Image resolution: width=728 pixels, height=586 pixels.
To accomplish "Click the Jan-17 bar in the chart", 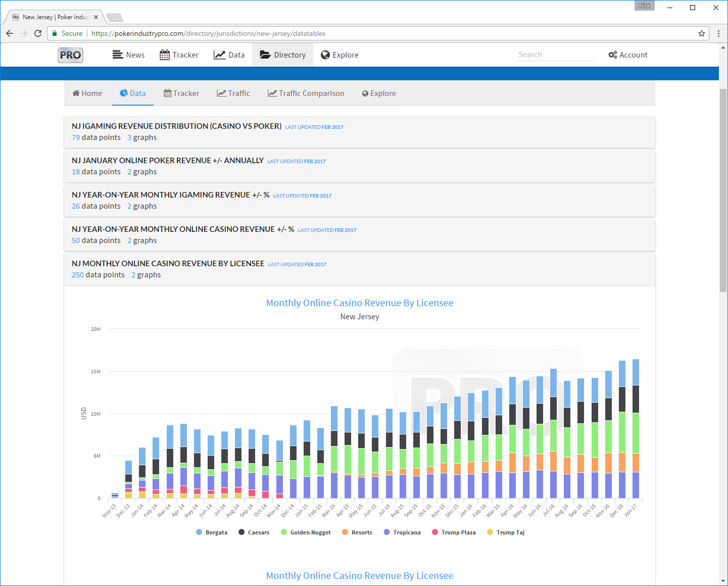I will point(636,429).
